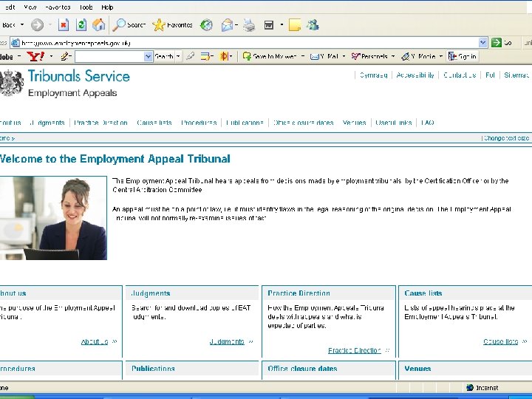Open the View menu

30,7
